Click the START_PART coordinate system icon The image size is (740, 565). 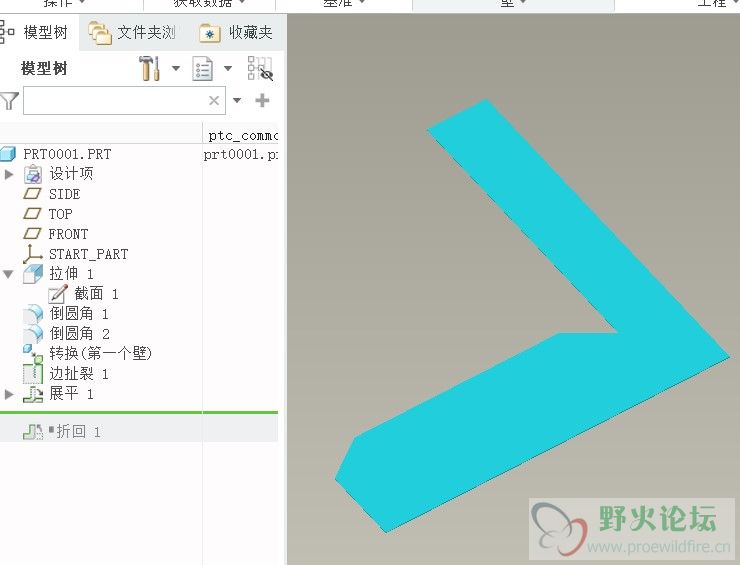33,253
